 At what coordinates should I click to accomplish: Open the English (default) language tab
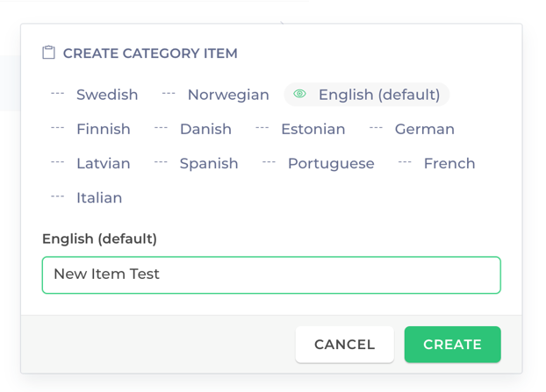pyautogui.click(x=367, y=95)
